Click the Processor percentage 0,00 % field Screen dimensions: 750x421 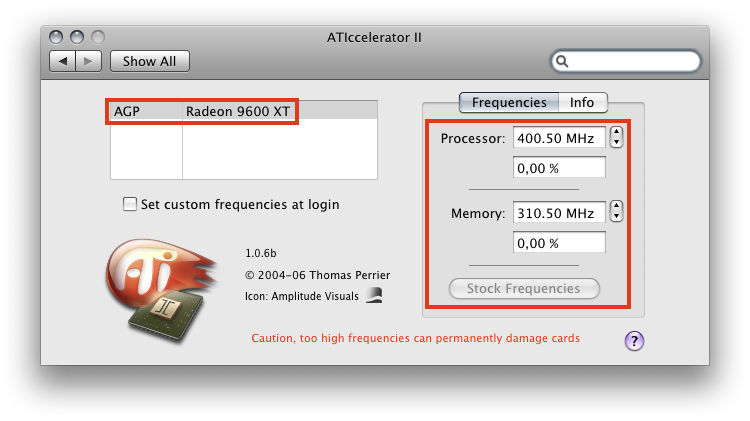point(559,168)
